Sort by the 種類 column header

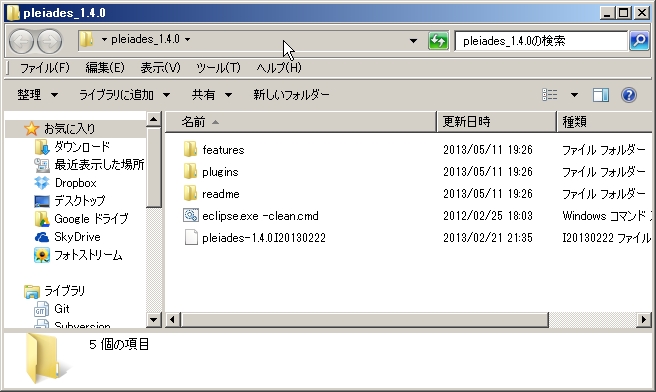(605, 122)
